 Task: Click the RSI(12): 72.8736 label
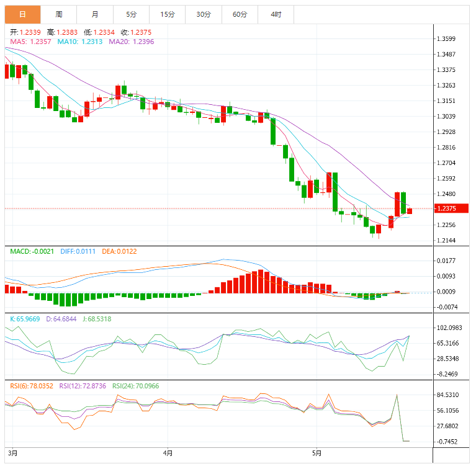coord(83,386)
